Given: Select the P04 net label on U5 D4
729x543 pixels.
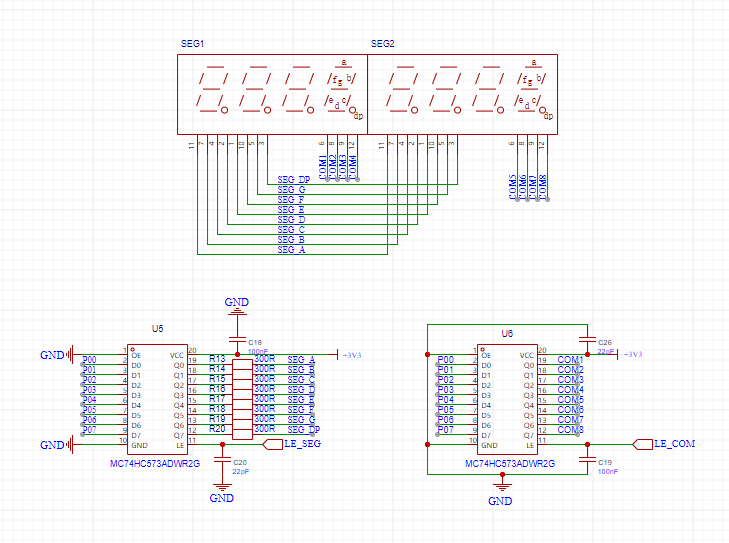Looking at the screenshot, I should coord(89,400).
